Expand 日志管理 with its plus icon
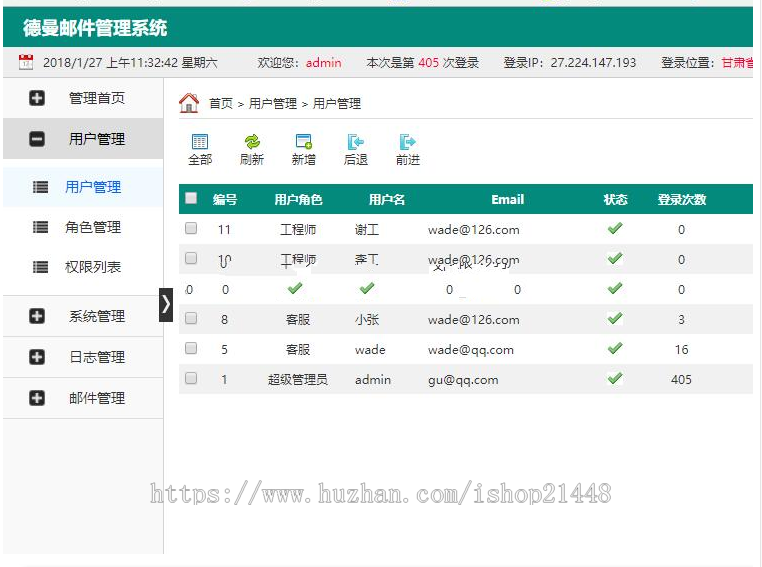Image resolution: width=762 pixels, height=567 pixels. click(37, 357)
